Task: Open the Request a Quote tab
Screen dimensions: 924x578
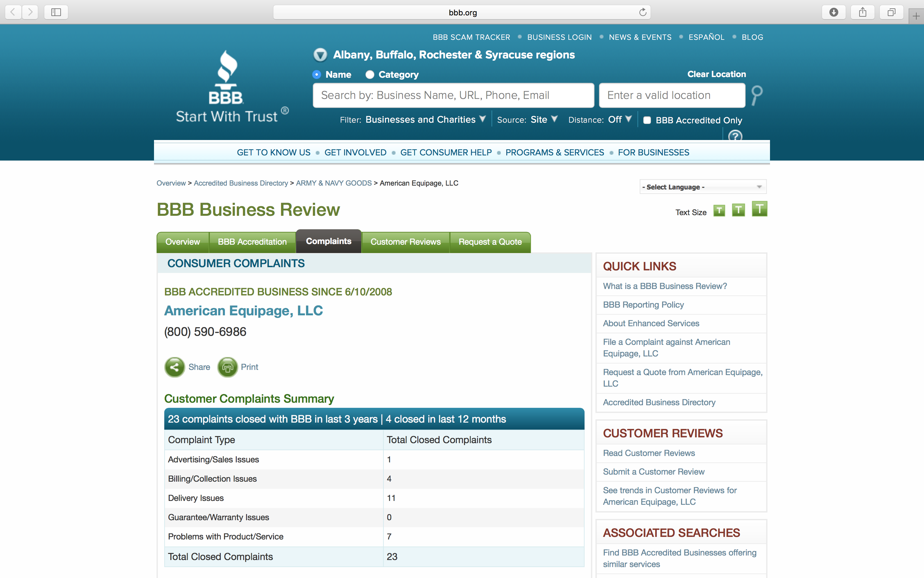Action: [x=490, y=242]
